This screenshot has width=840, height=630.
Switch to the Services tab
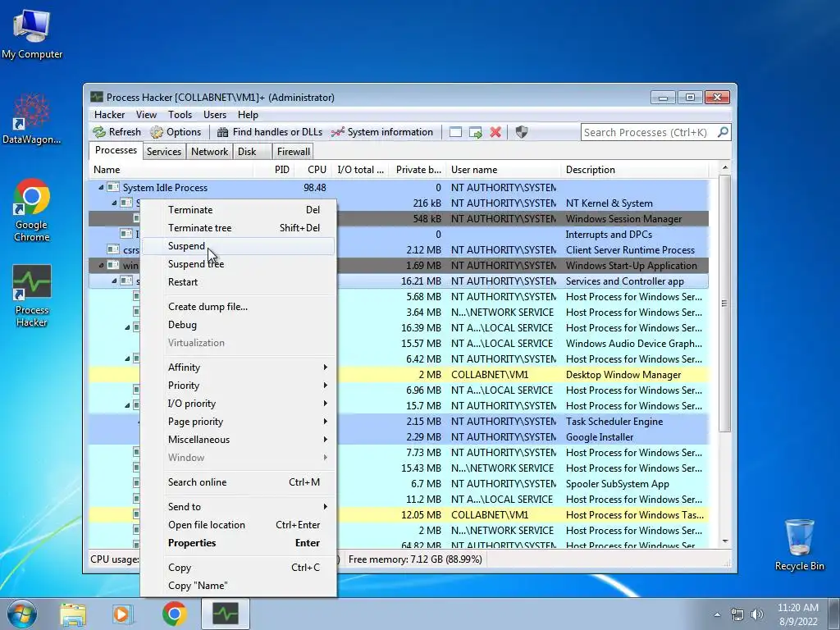point(164,152)
